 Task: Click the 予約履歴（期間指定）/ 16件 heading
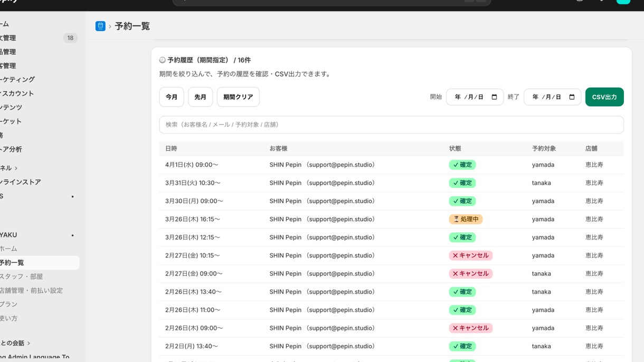[x=209, y=60]
